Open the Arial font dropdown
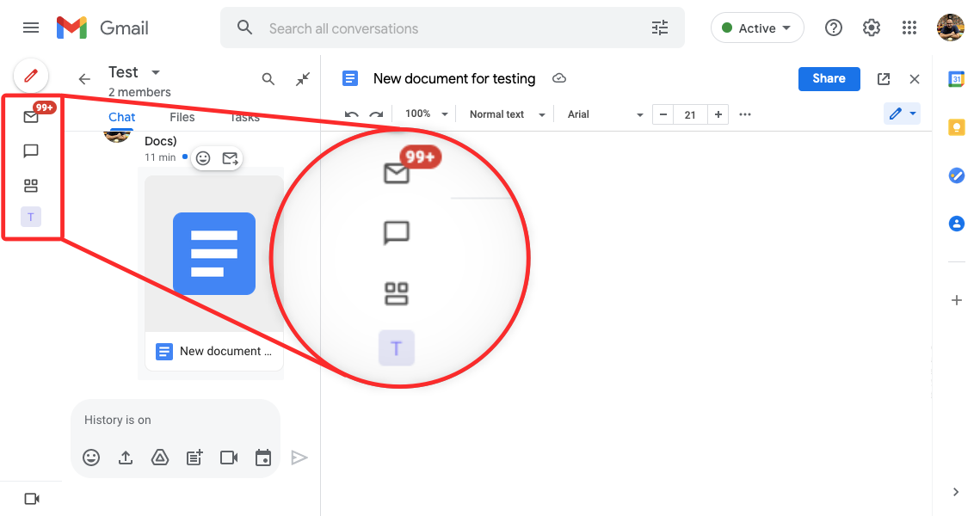 tap(605, 114)
